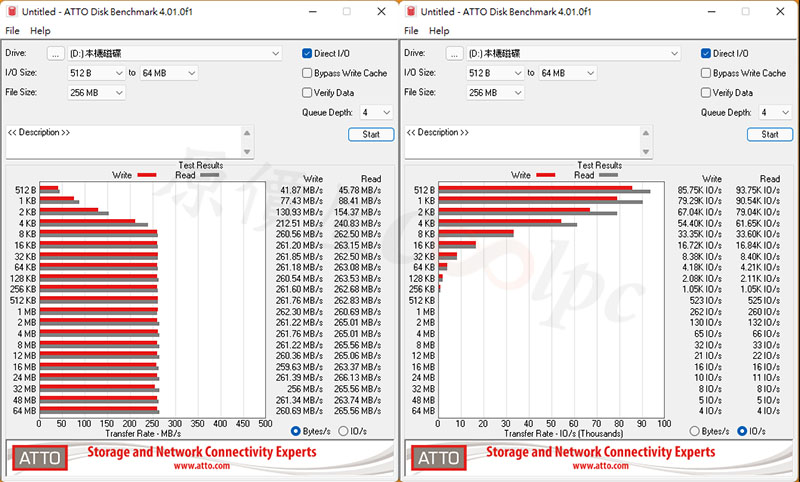Image resolution: width=800 pixels, height=482 pixels.
Task: Open www.atto.com link in left window
Action: (x=202, y=466)
